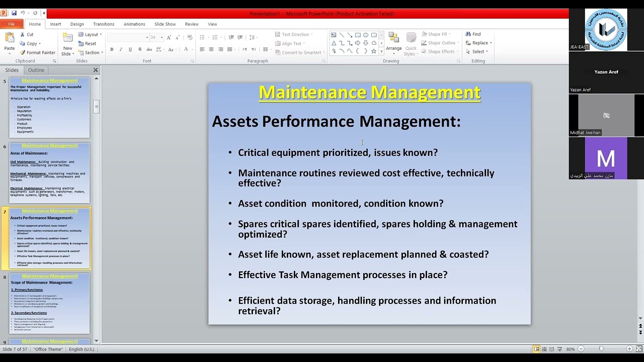Switch to the Design tab
The height and width of the screenshot is (362, 644).
coord(77,24)
